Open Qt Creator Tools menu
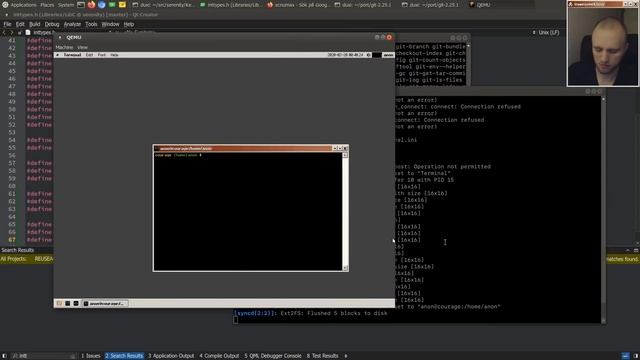Viewport: 640px width, 360px height. tap(91, 24)
